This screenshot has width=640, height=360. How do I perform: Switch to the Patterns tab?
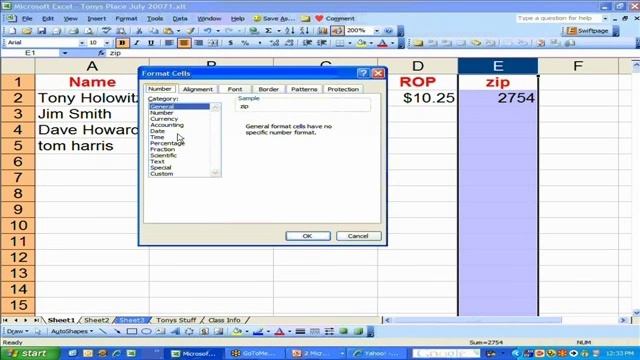[304, 89]
